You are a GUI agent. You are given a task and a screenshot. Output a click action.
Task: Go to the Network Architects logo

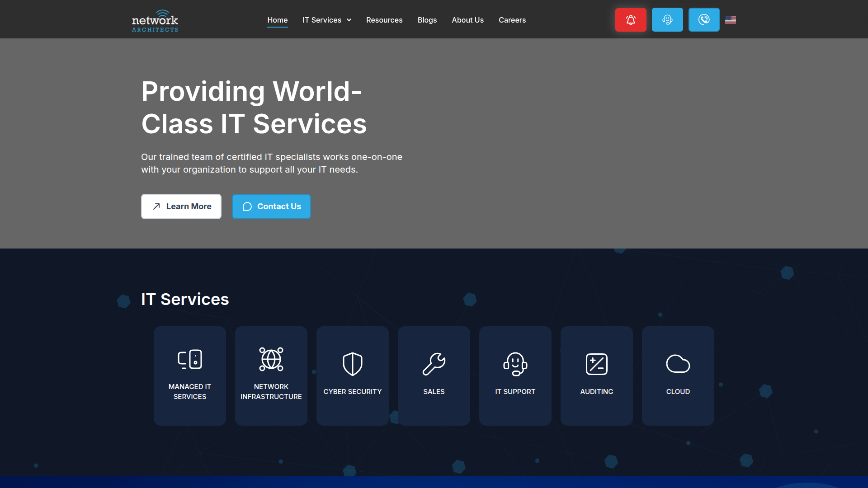[x=155, y=21]
